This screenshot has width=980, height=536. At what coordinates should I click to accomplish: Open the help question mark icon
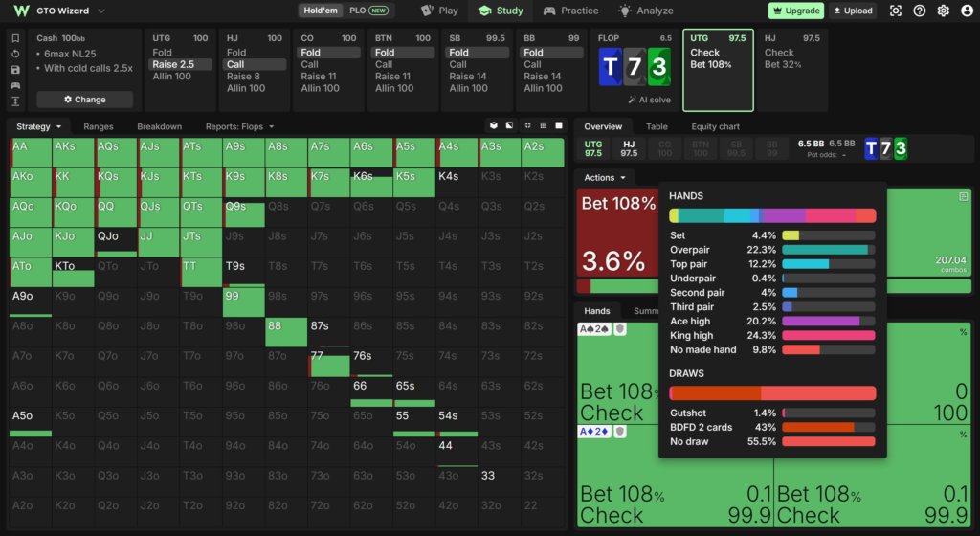pyautogui.click(x=920, y=11)
